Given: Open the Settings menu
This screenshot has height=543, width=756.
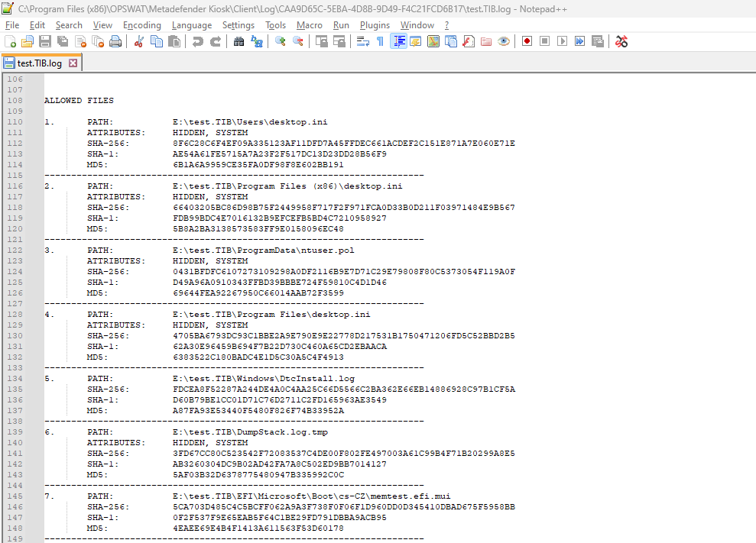Looking at the screenshot, I should coord(238,25).
